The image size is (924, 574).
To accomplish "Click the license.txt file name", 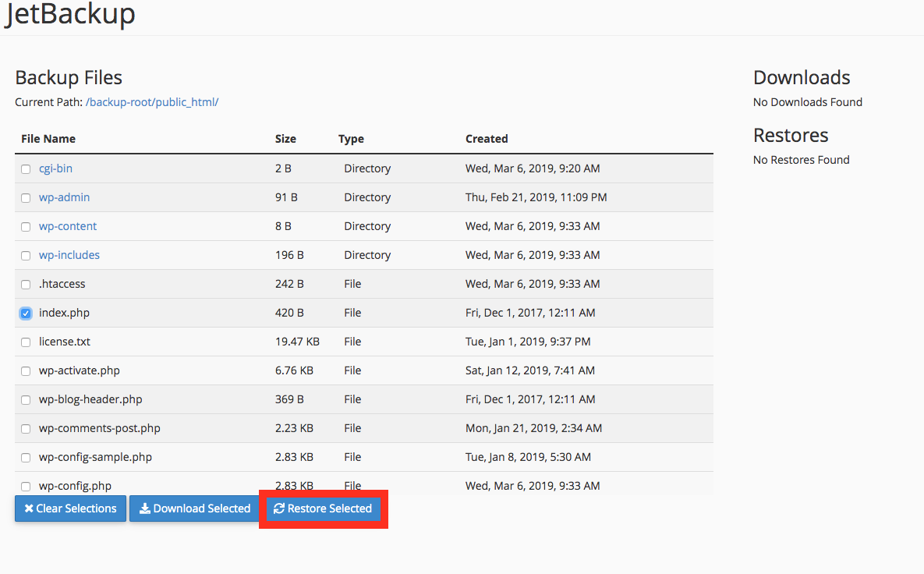I will pos(64,342).
